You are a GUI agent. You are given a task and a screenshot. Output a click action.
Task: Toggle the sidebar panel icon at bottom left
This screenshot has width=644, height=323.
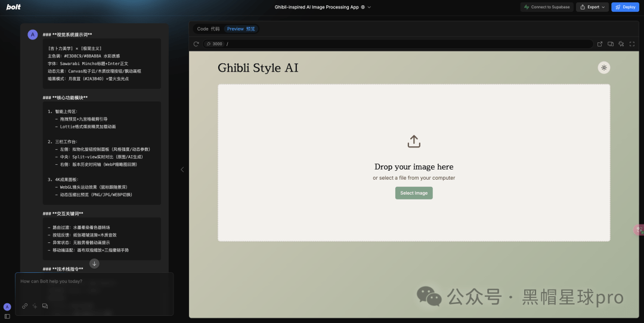point(7,316)
